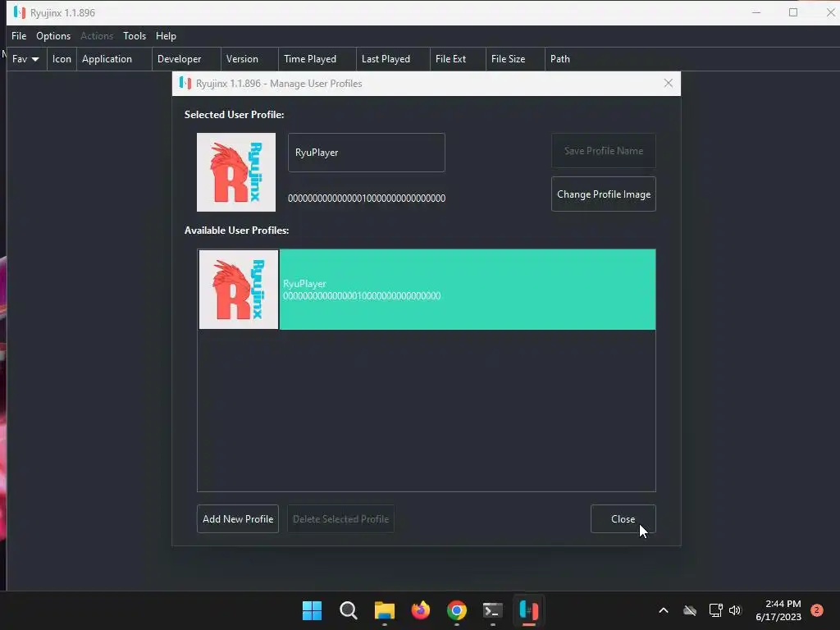Open the Help menu

click(166, 36)
